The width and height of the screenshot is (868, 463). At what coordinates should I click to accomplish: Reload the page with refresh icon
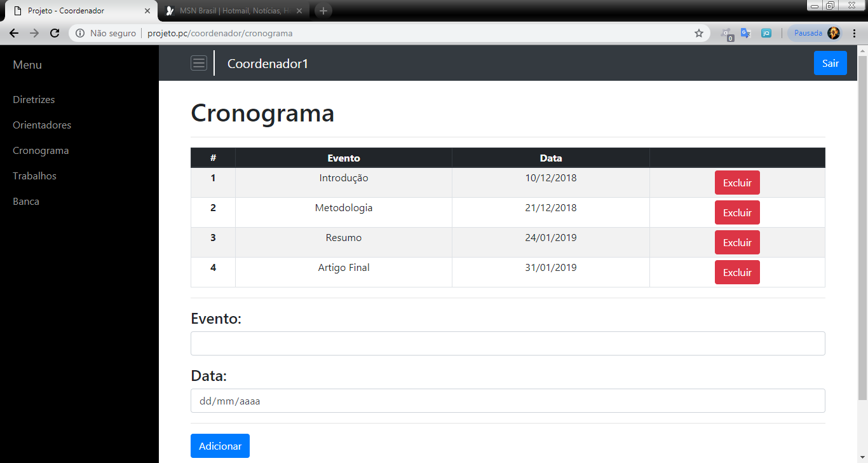click(x=55, y=33)
